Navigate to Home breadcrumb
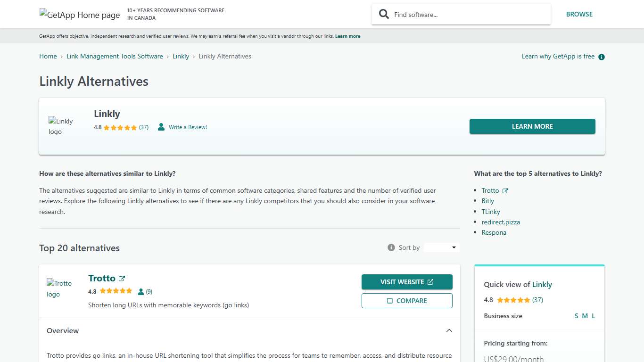 [48, 56]
